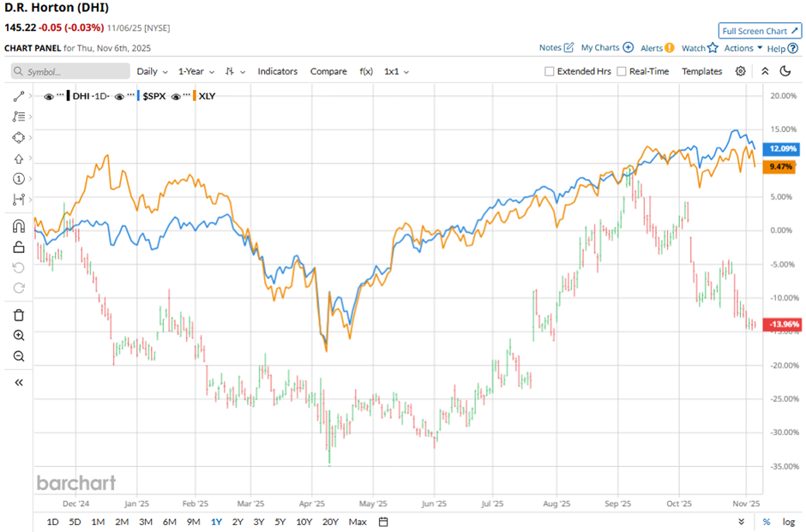Select the 1Y time range
Screen dimensions: 806x532
pyautogui.click(x=216, y=522)
